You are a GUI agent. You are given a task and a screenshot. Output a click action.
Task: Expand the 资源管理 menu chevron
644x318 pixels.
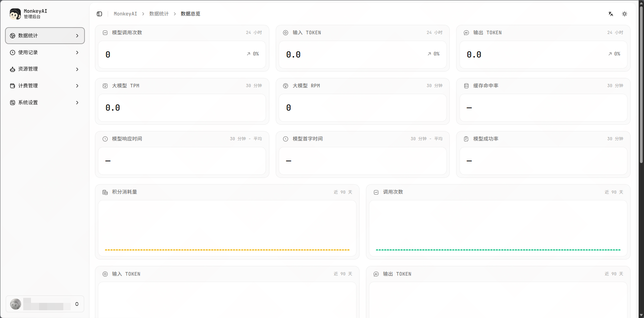[77, 69]
